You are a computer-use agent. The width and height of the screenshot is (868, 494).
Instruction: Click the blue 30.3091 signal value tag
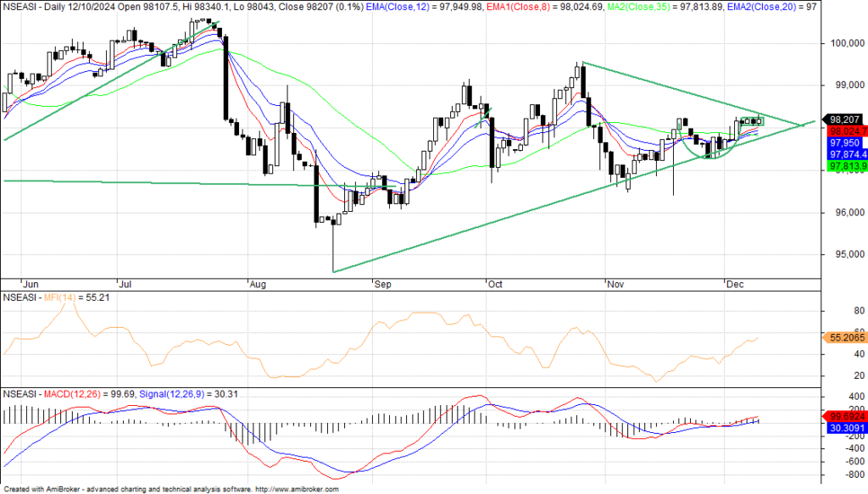pyautogui.click(x=844, y=429)
